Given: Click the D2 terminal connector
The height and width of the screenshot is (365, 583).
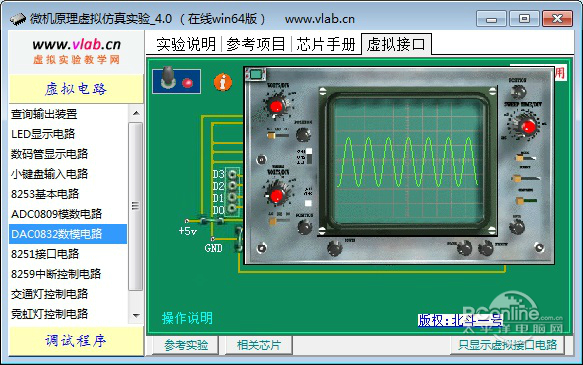Looking at the screenshot, I should [233, 185].
